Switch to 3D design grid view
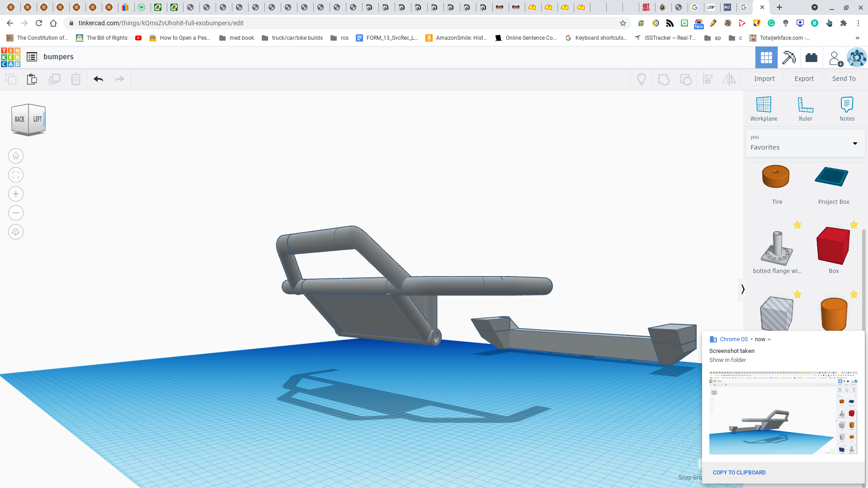The image size is (868, 488). 766,57
